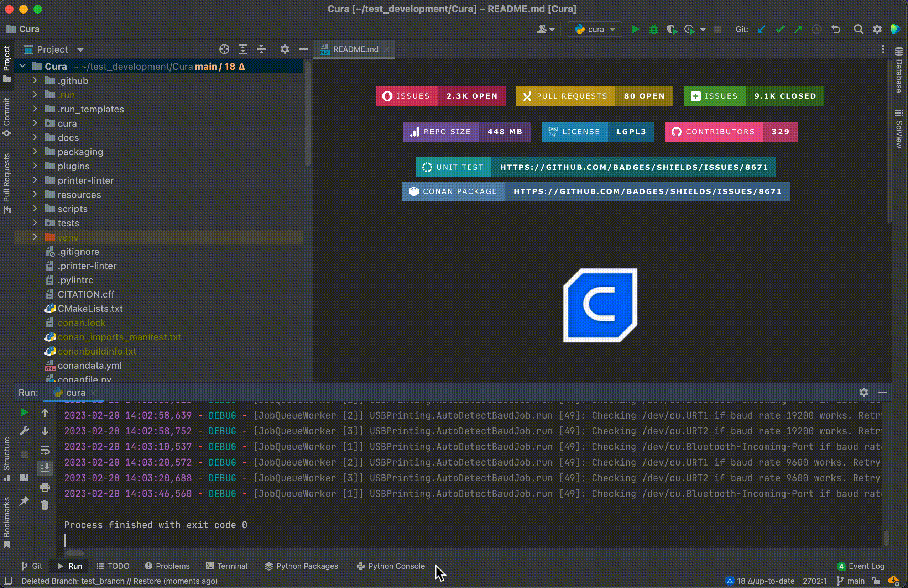Open Search Everywhere magnifier

tap(859, 29)
